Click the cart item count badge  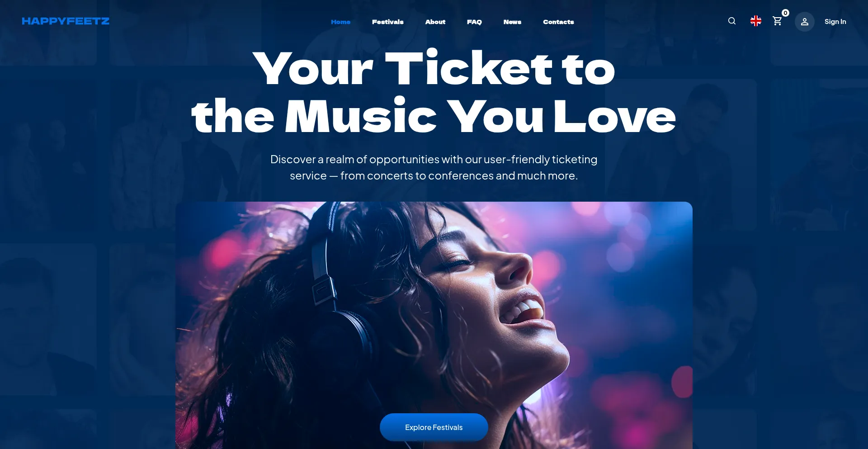click(786, 13)
